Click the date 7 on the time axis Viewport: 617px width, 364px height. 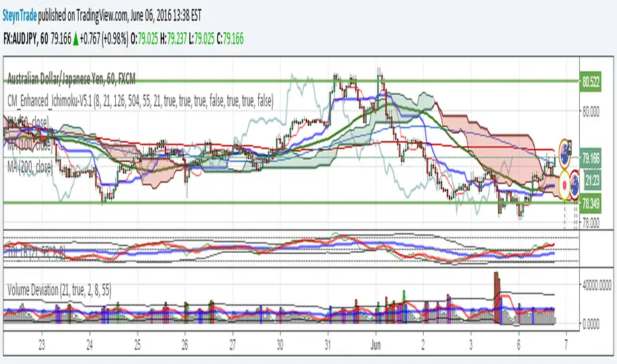(x=566, y=345)
